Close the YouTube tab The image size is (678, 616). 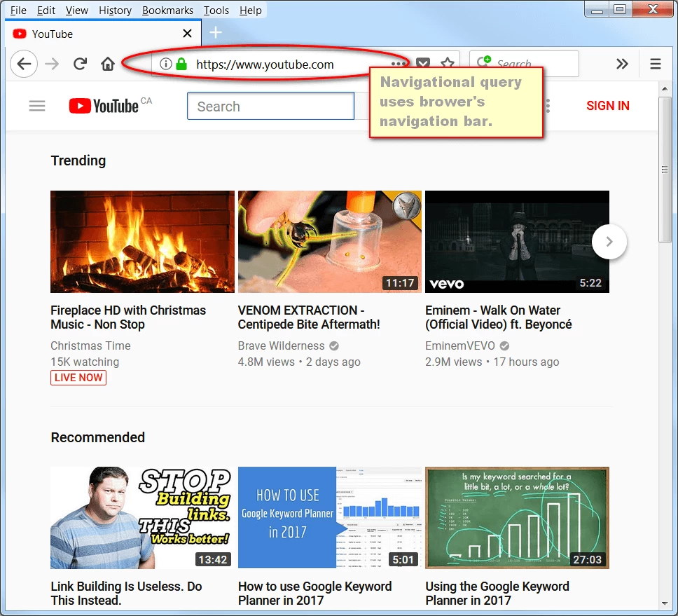point(187,34)
